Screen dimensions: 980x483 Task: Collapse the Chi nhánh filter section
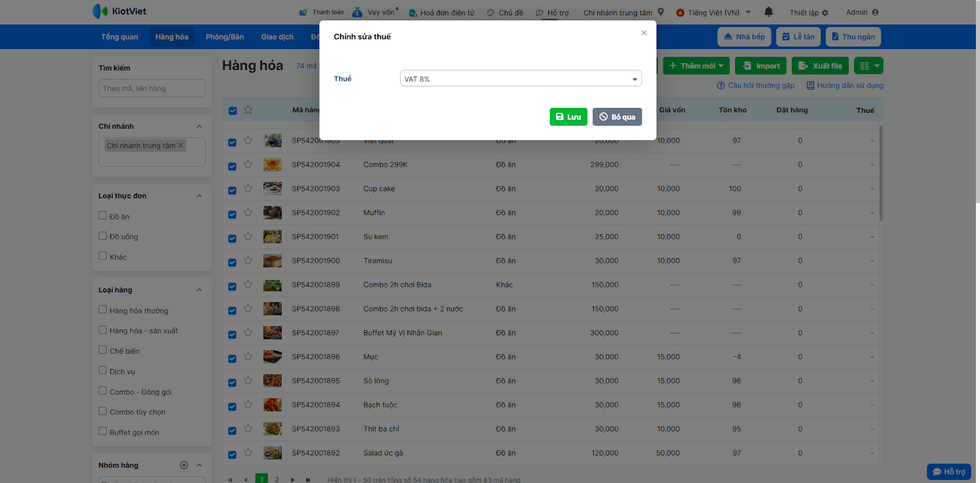(x=199, y=126)
